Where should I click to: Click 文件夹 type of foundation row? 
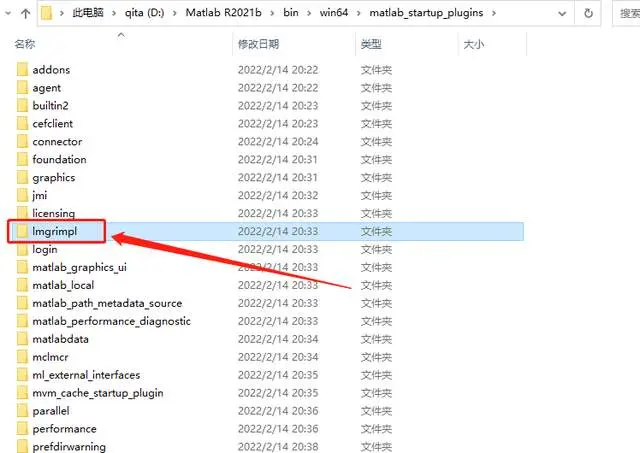point(376,160)
